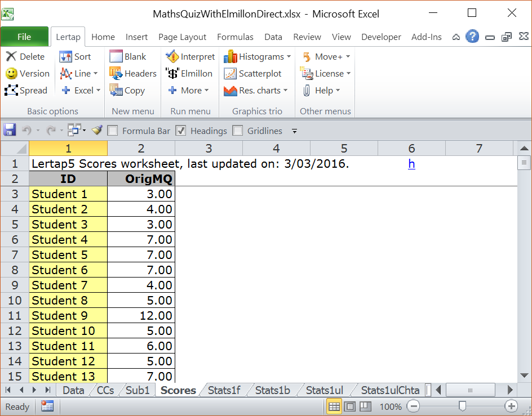Open Customize Quick Access Toolbar dropdown

[295, 131]
